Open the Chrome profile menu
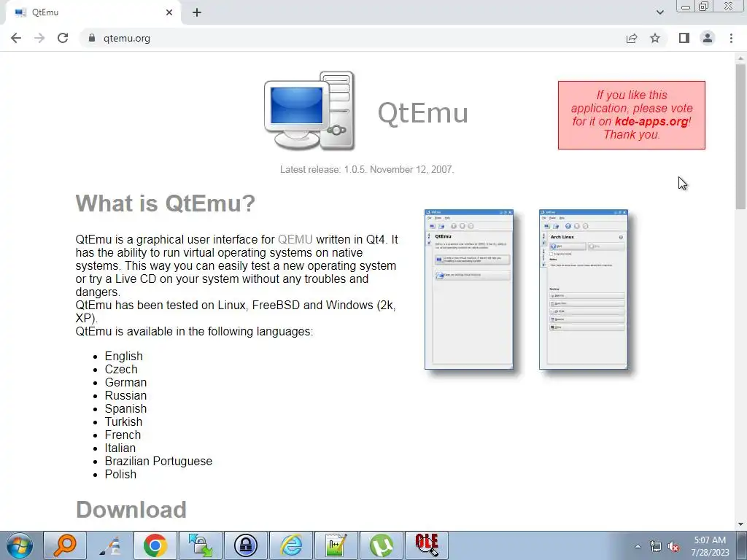Screen dimensions: 747x560 [708, 38]
